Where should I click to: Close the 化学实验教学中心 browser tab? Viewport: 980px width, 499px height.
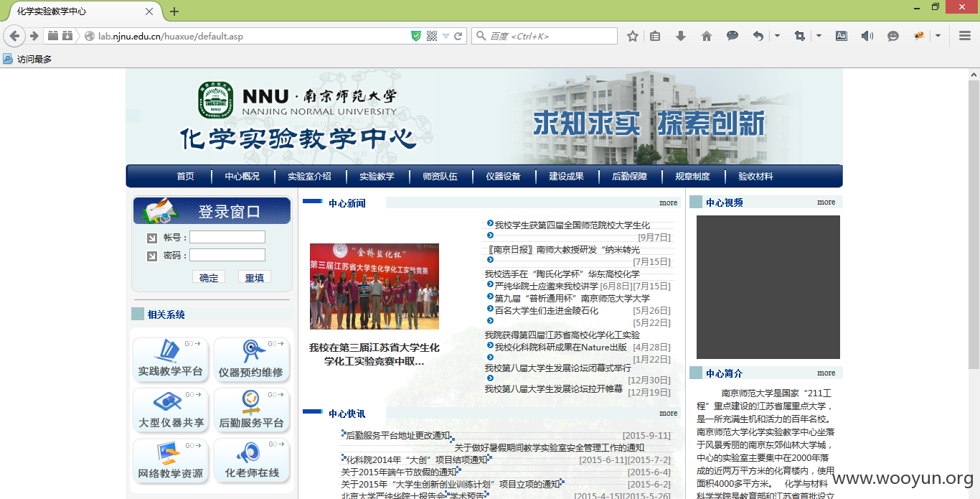point(149,11)
